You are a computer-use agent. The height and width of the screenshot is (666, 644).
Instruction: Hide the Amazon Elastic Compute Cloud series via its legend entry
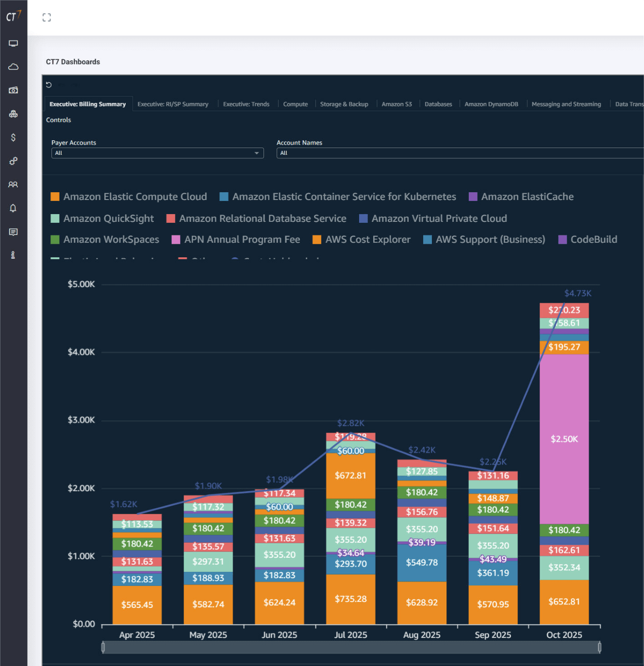coord(129,197)
